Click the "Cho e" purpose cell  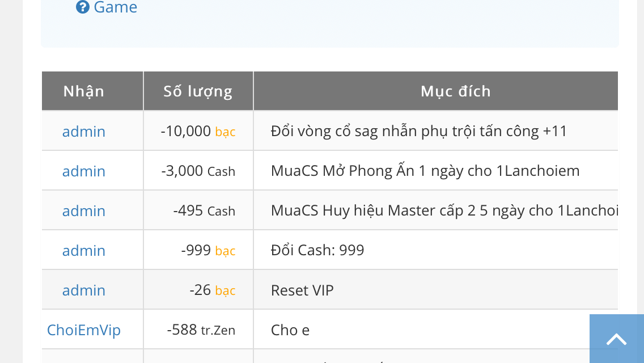[x=290, y=330]
